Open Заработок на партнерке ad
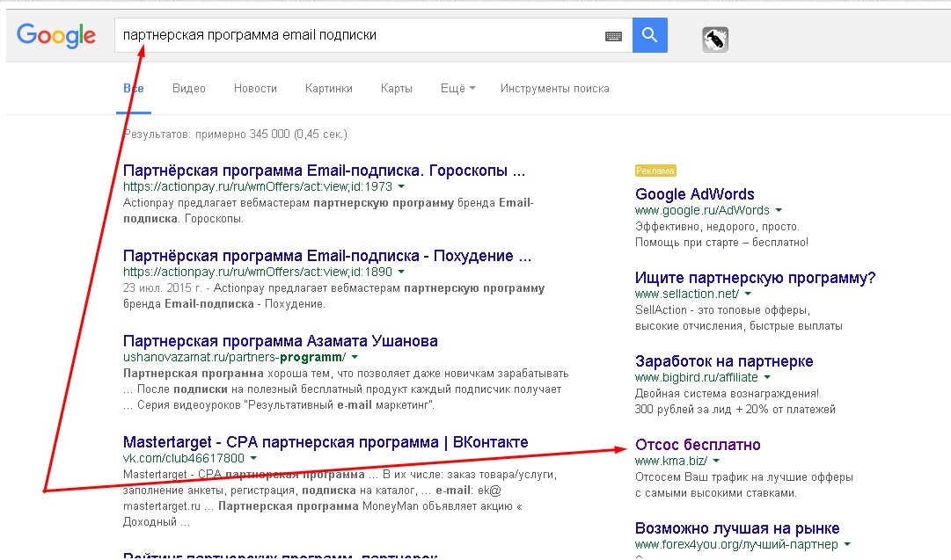This screenshot has width=951, height=560. (724, 361)
